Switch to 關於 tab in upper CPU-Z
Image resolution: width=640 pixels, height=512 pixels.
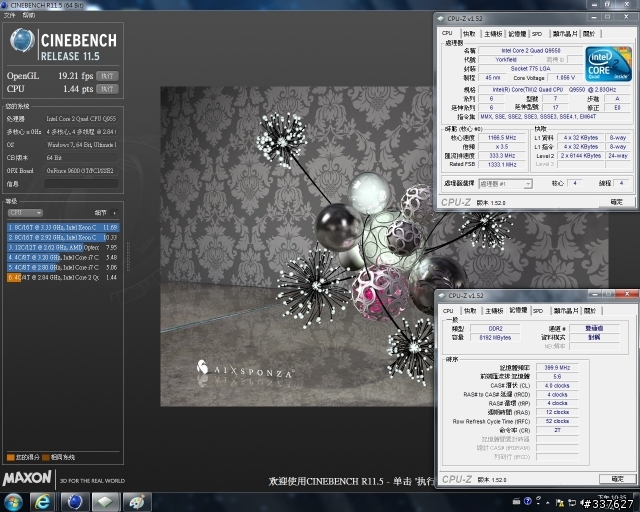(589, 34)
